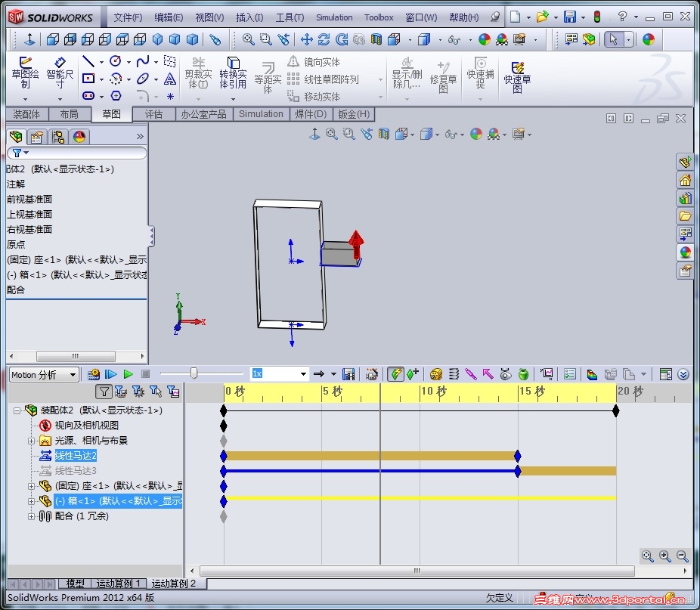Click the timeline horizontal scrollbar
700x610 pixels.
pyautogui.click(x=417, y=571)
